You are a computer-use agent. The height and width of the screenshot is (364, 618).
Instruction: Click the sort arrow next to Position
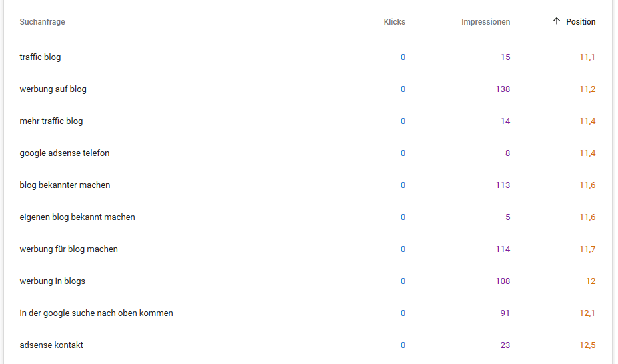pos(556,21)
